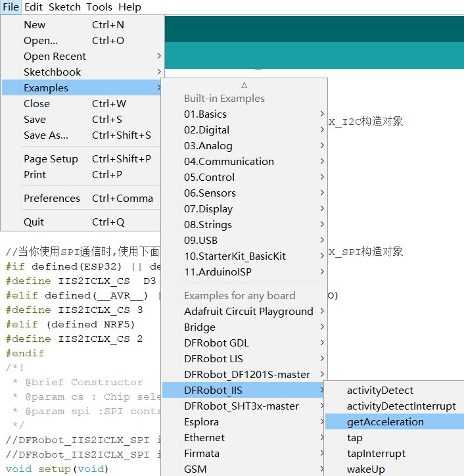The image size is (464, 476).
Task: Expand the 07.Display examples
Action: coord(244,209)
